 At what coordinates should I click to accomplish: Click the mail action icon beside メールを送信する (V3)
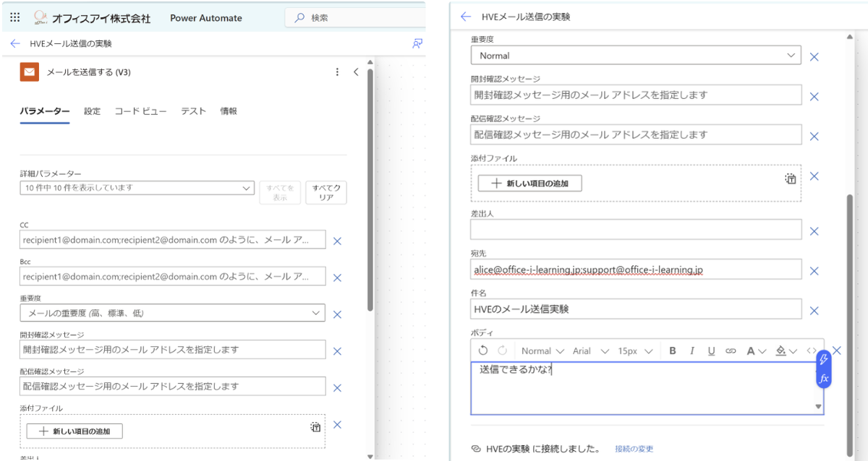pos(30,72)
